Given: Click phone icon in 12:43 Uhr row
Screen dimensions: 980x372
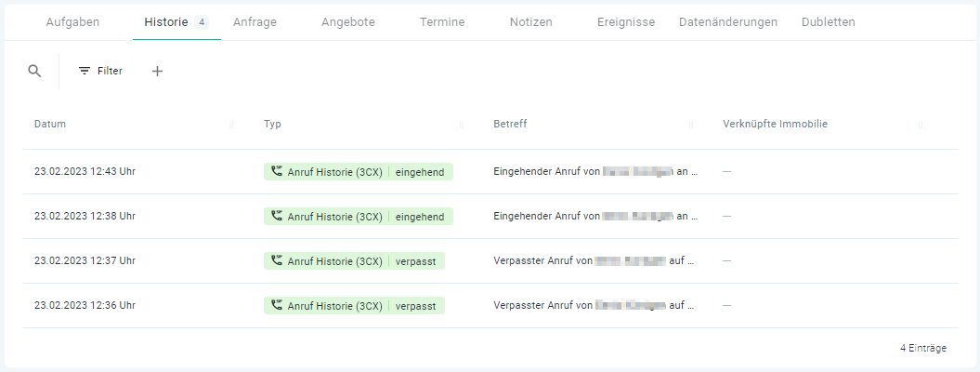Looking at the screenshot, I should (x=276, y=171).
